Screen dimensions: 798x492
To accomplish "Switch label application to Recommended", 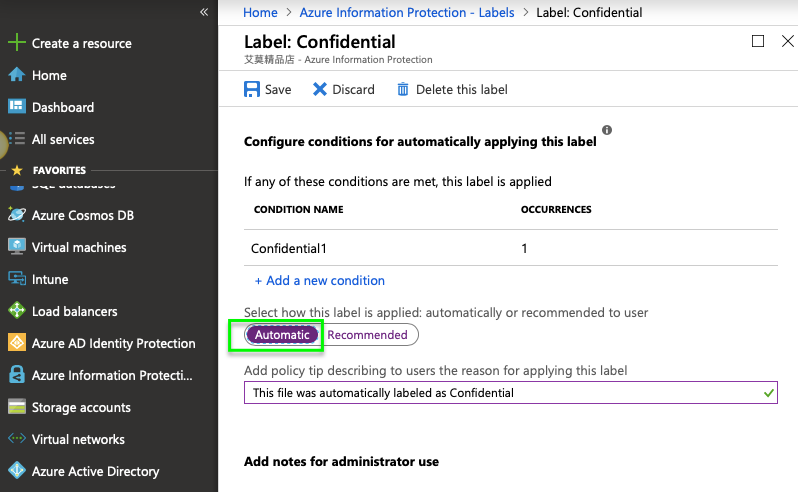I will [367, 335].
